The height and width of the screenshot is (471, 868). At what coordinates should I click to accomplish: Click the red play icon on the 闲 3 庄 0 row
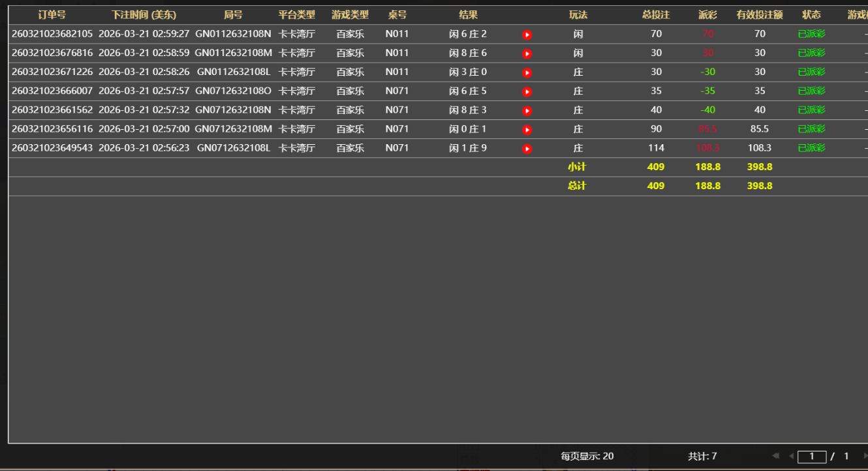(x=527, y=72)
